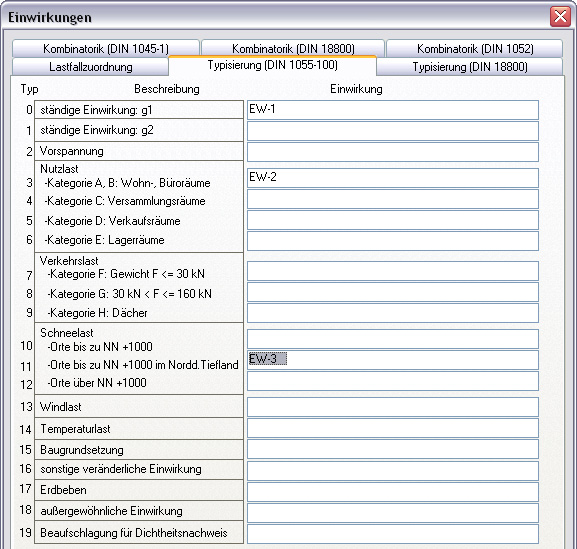This screenshot has width=577, height=549.
Task: Click field for Beaufschlagung für Dichtheitsnachweis
Action: 393,534
